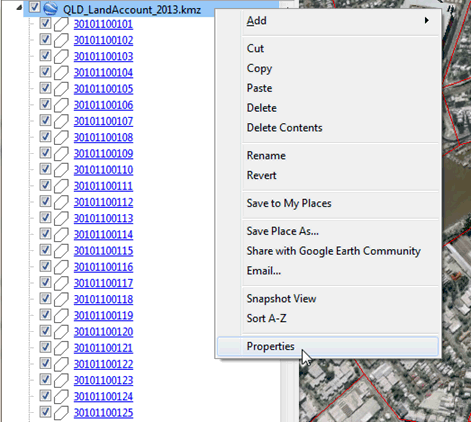Follow the 30101100121 link
The image size is (471, 422).
[103, 348]
